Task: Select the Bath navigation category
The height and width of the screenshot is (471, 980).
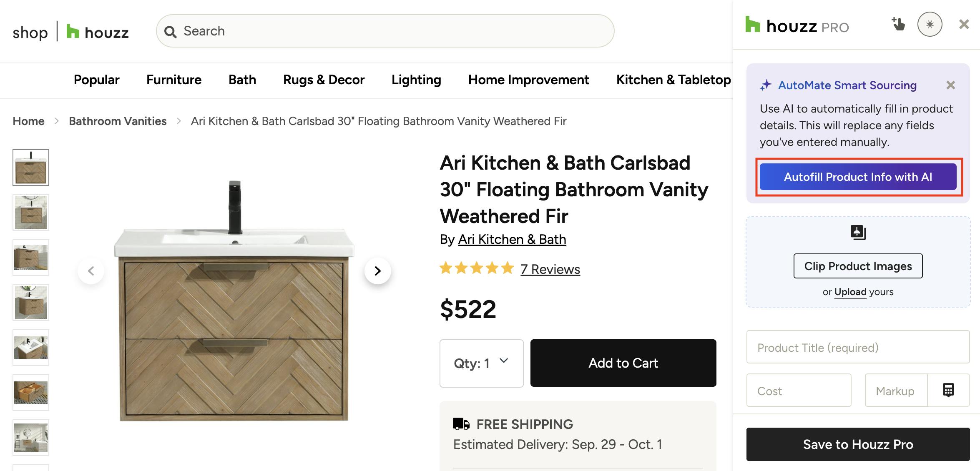Action: click(x=242, y=80)
